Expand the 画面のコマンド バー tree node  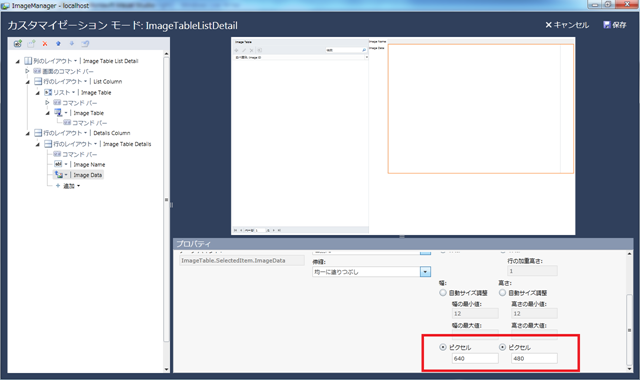(x=27, y=71)
